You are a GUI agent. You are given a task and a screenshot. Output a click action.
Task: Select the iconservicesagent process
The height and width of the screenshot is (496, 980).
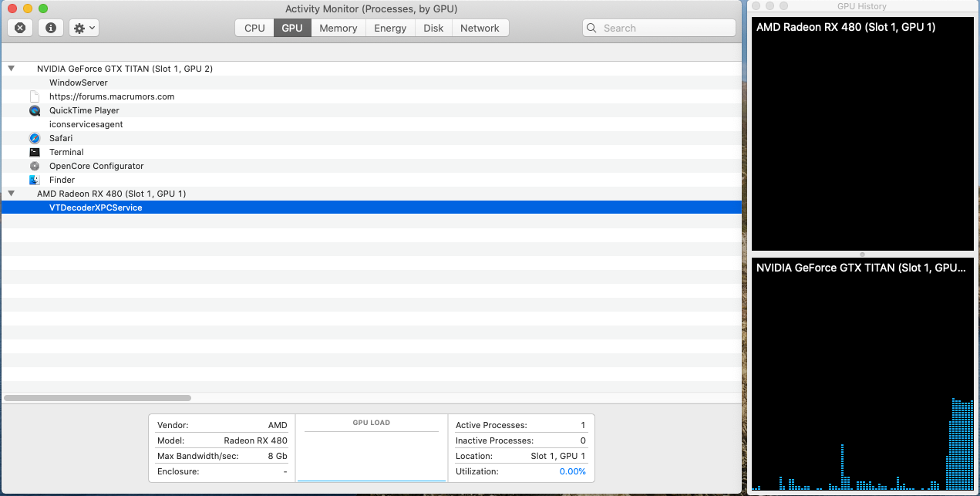(x=372, y=124)
